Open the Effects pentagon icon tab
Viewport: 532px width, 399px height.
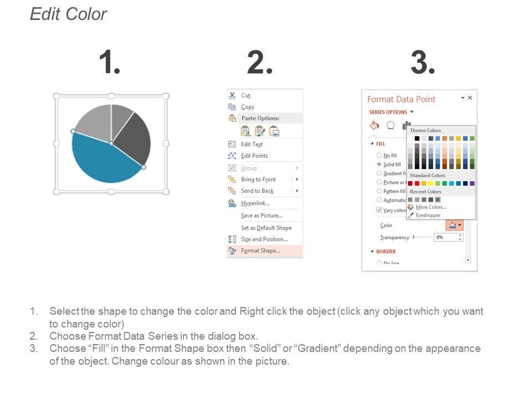(x=391, y=125)
